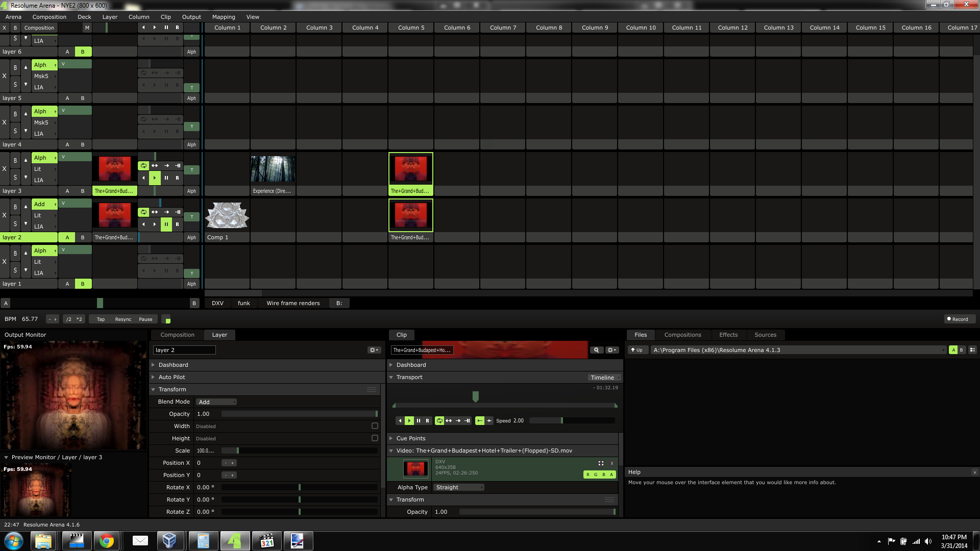Pause layer 2 playback in layer strip
Image resolution: width=980 pixels, height=551 pixels.
[166, 224]
